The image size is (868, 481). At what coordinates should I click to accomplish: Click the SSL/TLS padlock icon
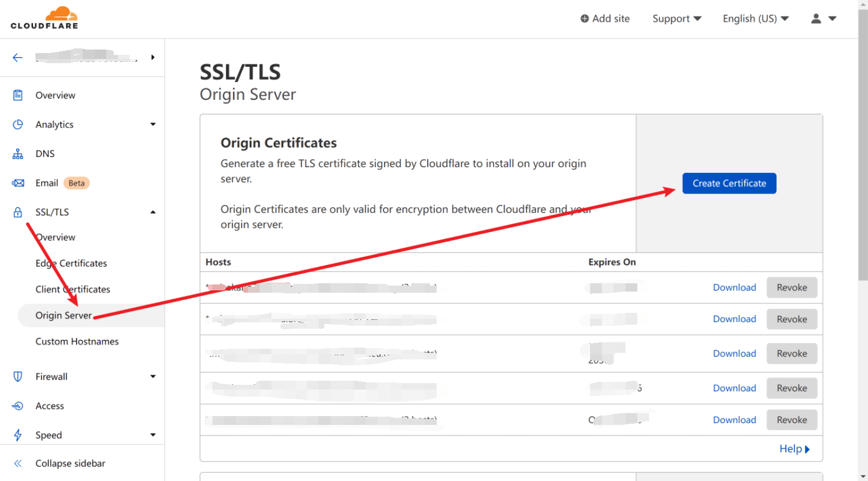pos(18,212)
